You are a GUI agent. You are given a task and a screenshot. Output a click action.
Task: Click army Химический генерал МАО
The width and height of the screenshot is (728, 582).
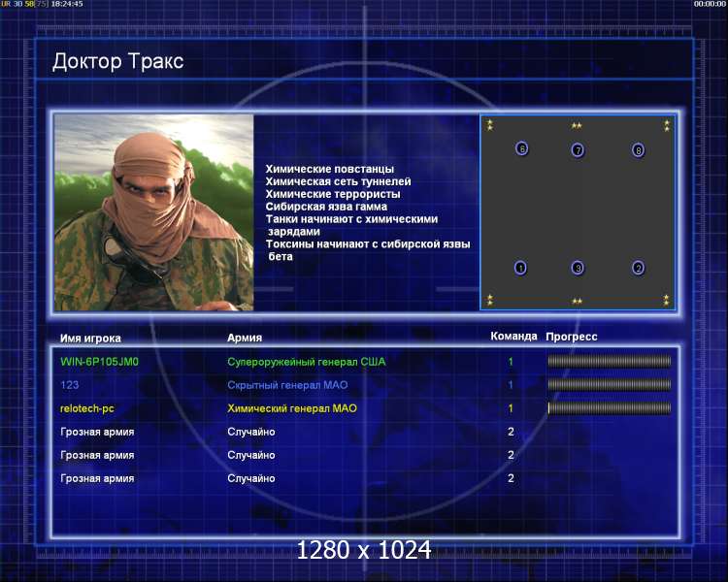pyautogui.click(x=292, y=408)
